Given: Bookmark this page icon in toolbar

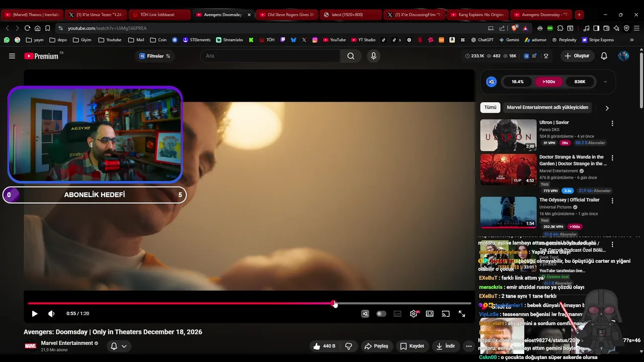Looking at the screenshot, I should 47,28.
